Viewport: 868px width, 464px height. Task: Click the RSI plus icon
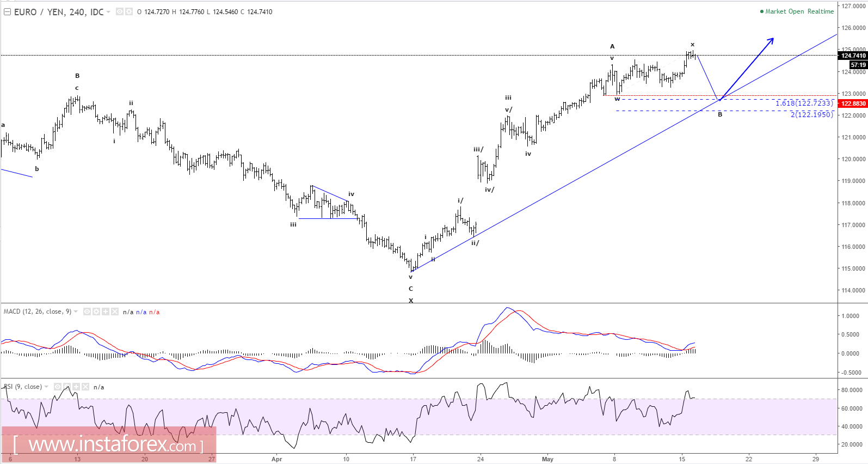[76, 387]
